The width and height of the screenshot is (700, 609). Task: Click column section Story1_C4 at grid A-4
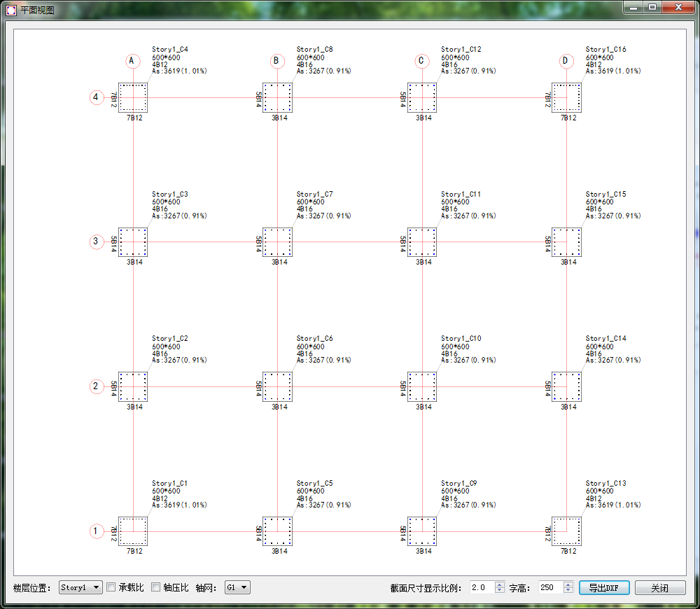point(132,97)
